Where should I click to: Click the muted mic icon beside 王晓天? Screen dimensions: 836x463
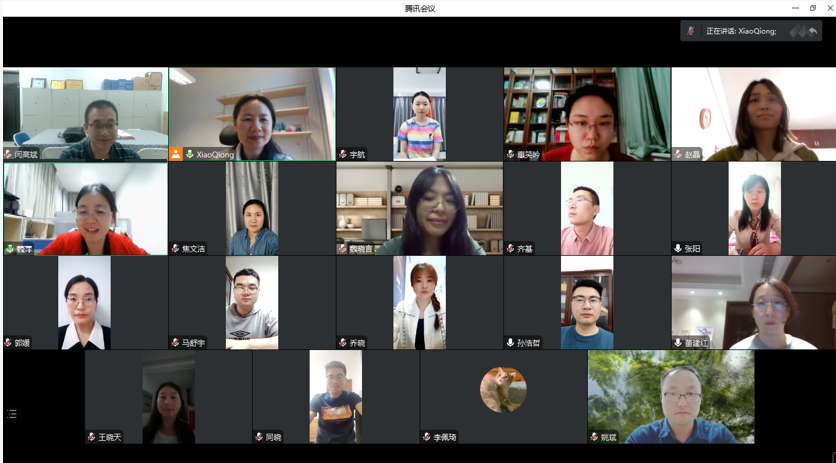tap(92, 436)
